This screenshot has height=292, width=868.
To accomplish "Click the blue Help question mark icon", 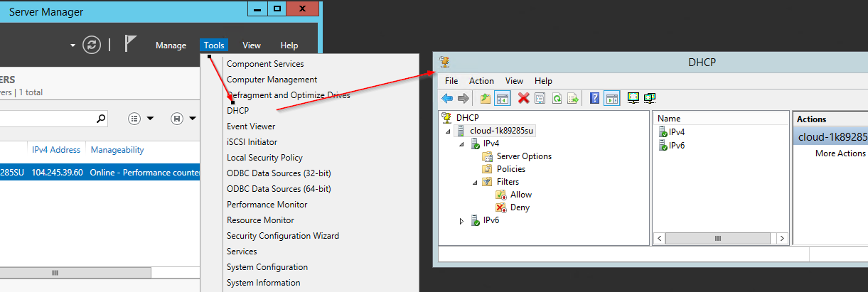I will [595, 99].
